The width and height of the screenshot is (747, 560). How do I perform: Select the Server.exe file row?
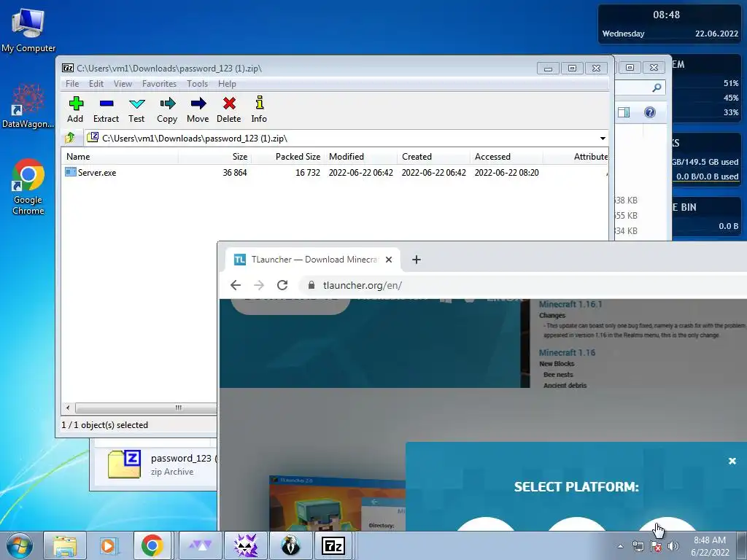click(x=335, y=172)
